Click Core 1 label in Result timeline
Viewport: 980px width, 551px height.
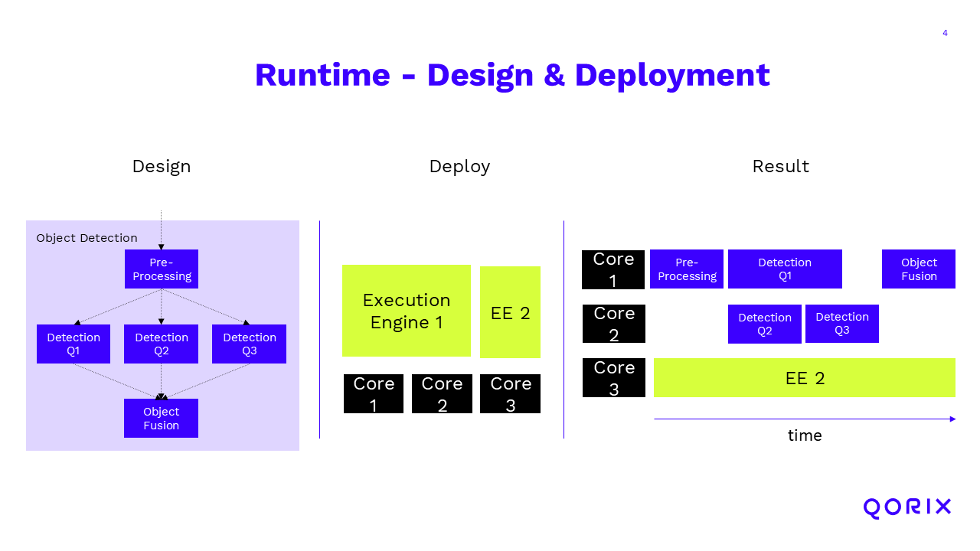613,269
